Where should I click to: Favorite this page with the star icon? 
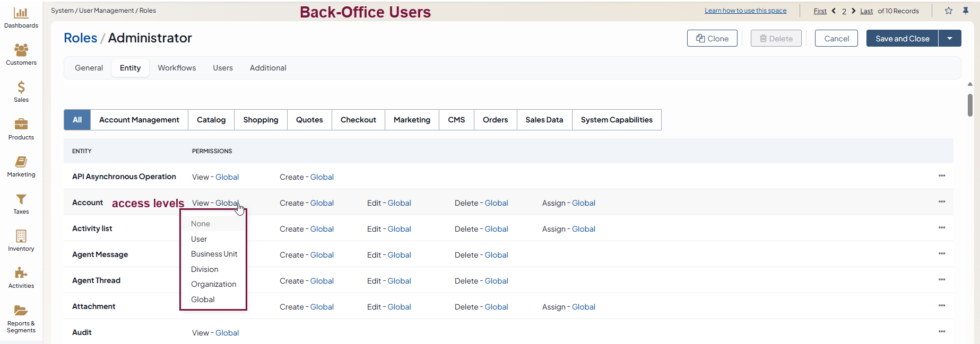coord(949,11)
